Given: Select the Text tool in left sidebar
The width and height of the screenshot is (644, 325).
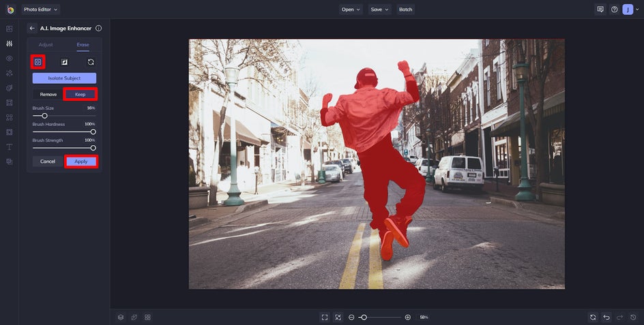Looking at the screenshot, I should [x=10, y=146].
